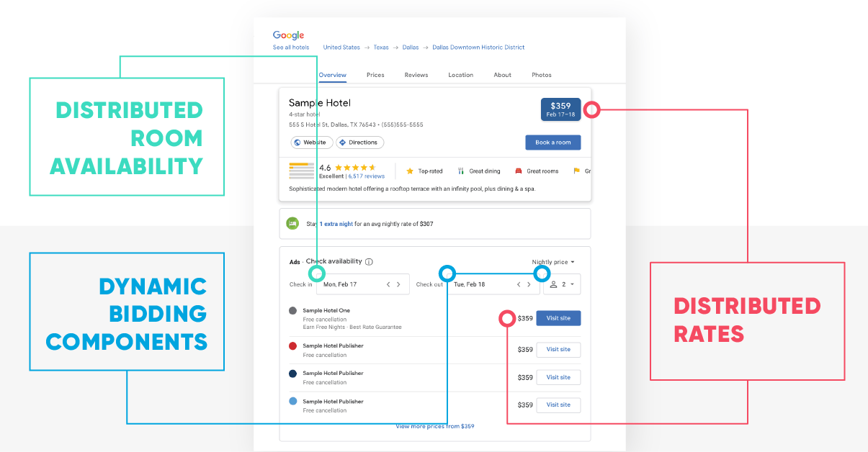Click the star rating icons
This screenshot has width=868, height=452.
(x=355, y=168)
